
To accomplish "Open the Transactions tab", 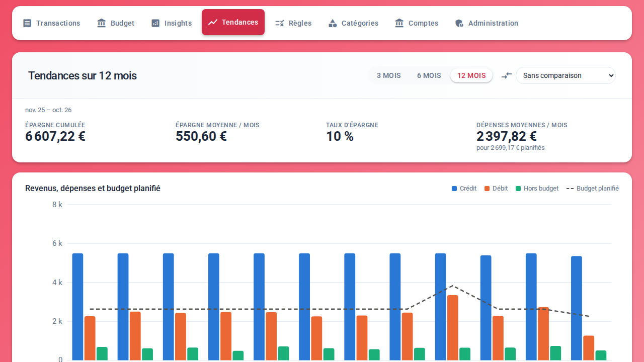I will [52, 23].
